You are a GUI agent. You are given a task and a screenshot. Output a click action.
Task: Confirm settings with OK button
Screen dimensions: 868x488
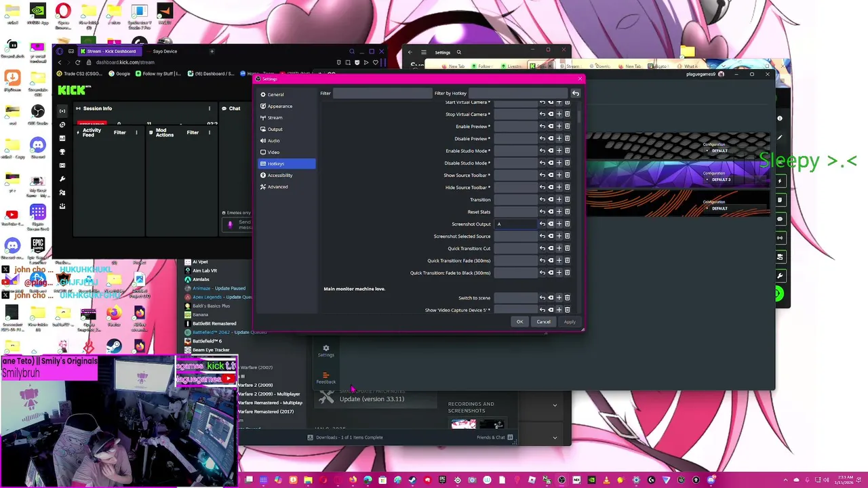tap(519, 321)
